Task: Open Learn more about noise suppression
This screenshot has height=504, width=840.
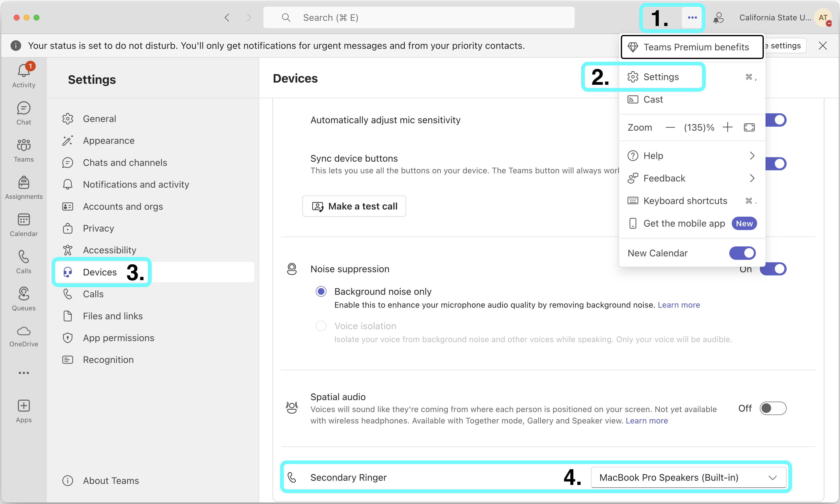Action: 678,305
